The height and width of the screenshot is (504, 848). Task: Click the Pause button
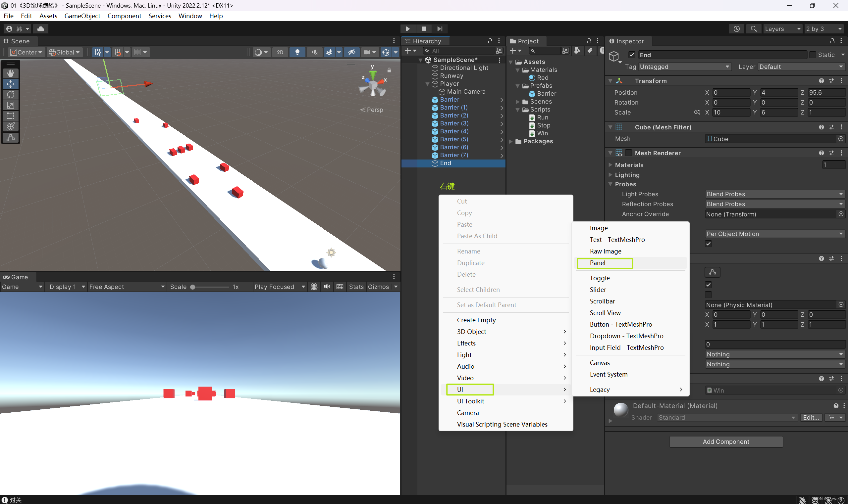[424, 29]
